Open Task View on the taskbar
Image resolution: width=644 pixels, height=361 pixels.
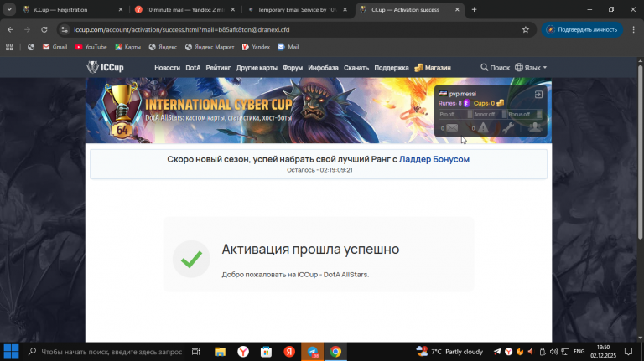[x=196, y=352]
